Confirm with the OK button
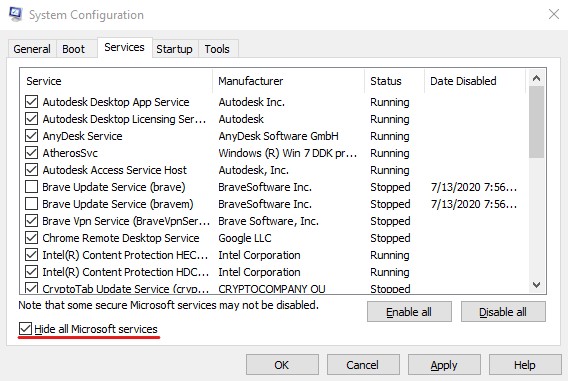The width and height of the screenshot is (568, 381). (282, 365)
